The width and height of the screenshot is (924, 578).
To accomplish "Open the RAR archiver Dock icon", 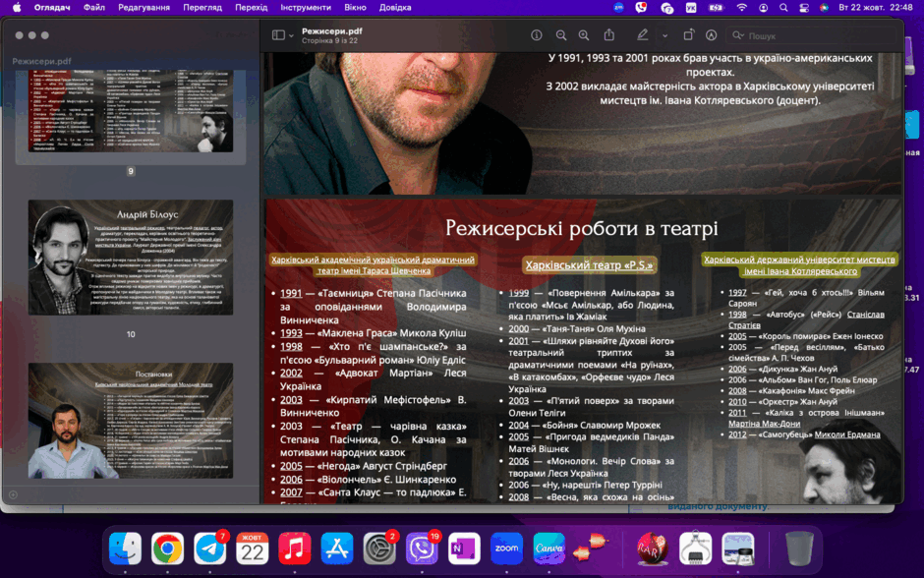I will (x=653, y=549).
